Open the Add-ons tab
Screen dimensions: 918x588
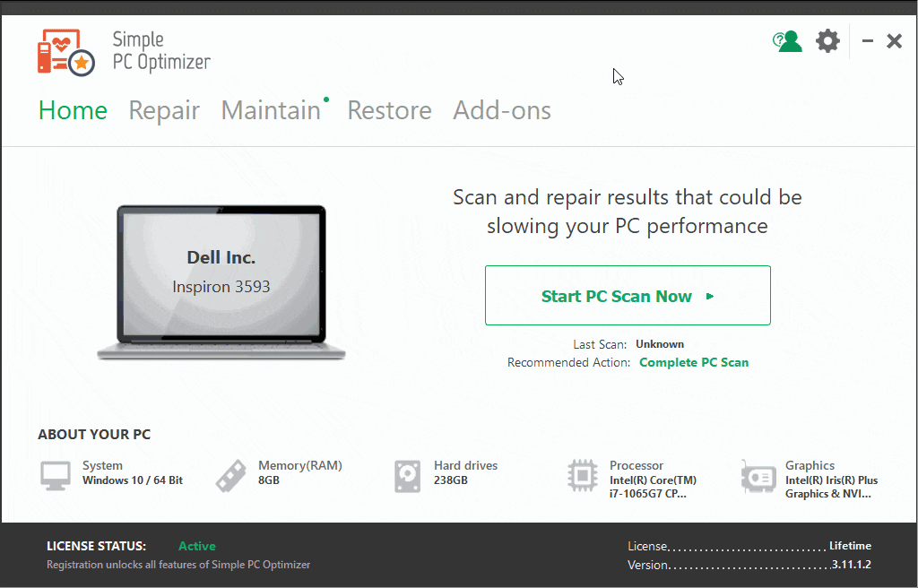[502, 110]
